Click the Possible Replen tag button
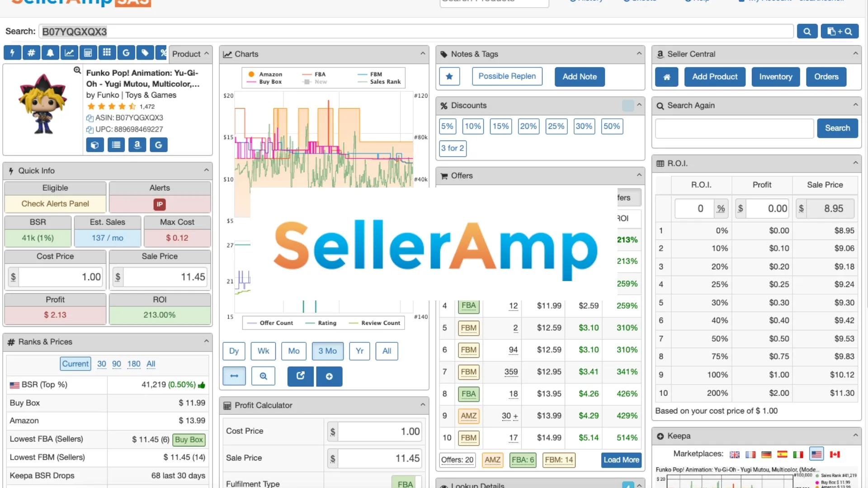868x488 pixels. [x=507, y=76]
